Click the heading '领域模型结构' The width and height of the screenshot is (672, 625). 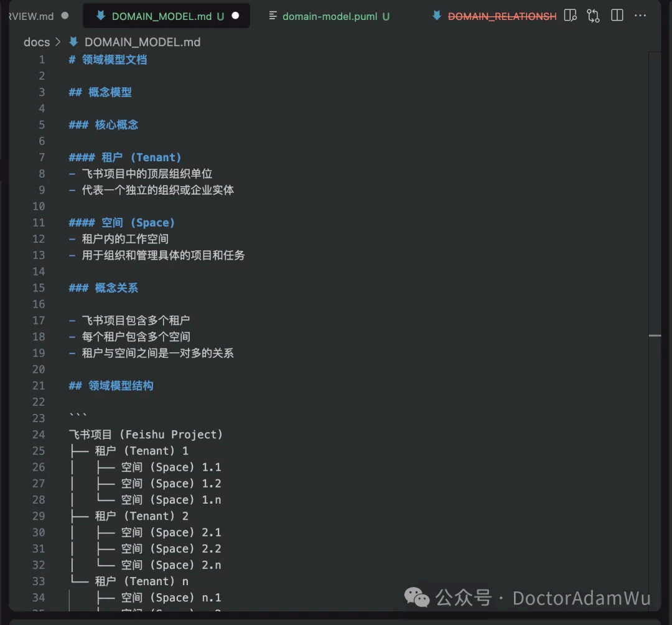coord(121,385)
